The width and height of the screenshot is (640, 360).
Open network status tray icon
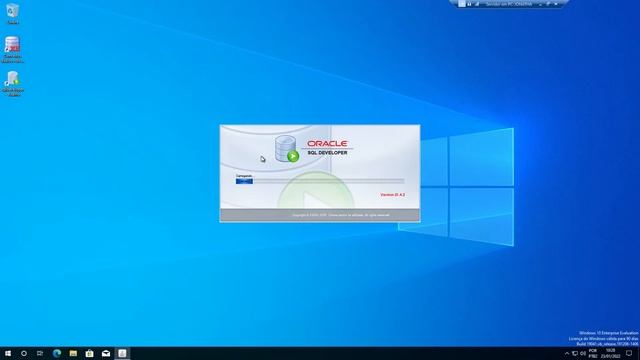[x=575, y=353]
